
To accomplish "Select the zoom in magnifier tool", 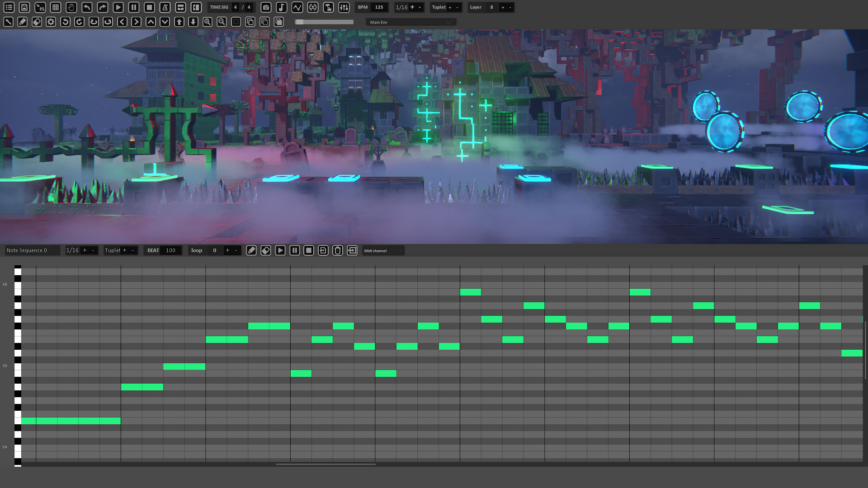I will pyautogui.click(x=207, y=21).
